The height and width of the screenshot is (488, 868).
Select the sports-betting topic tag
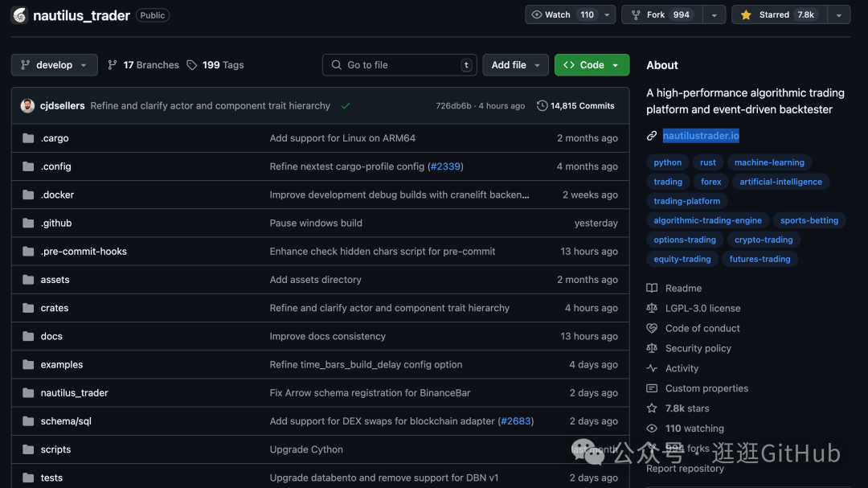click(809, 220)
